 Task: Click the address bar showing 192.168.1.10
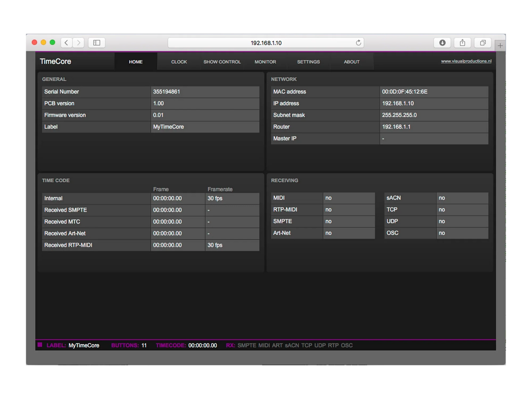click(x=266, y=43)
